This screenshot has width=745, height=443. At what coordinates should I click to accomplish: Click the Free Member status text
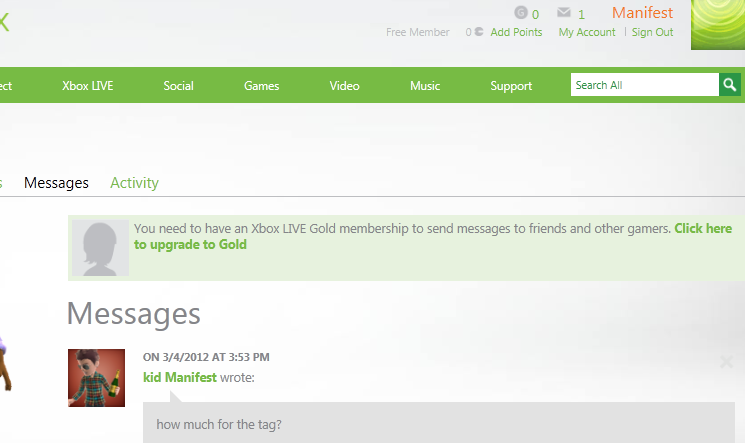(x=418, y=32)
